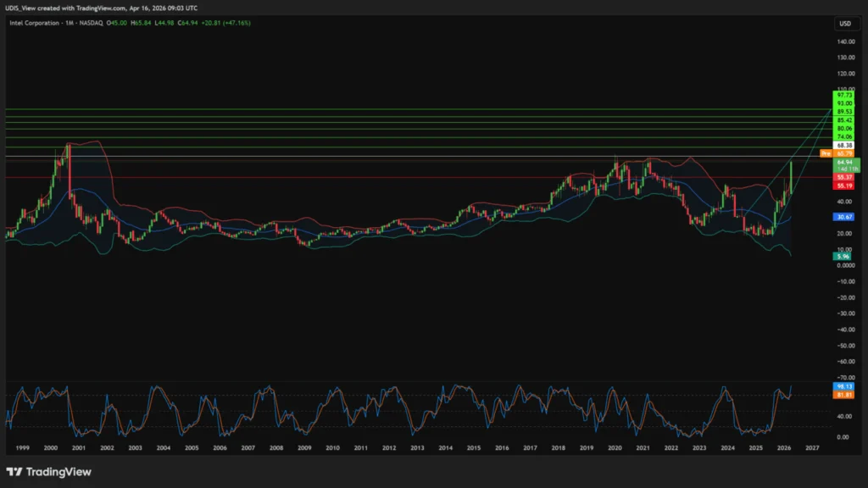Click 2018 on the time axis
This screenshot has width=868, height=488.
click(559, 447)
